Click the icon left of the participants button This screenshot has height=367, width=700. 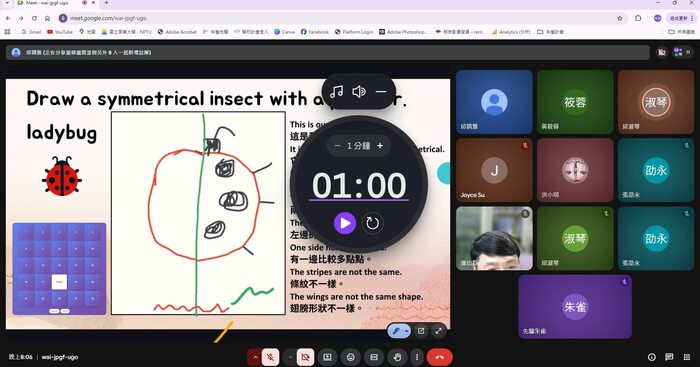tap(662, 52)
